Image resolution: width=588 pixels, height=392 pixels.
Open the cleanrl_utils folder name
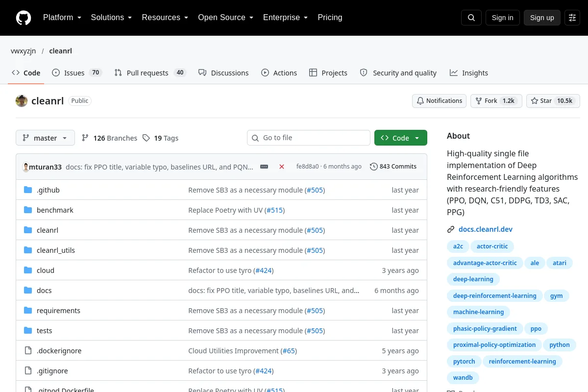click(x=56, y=250)
